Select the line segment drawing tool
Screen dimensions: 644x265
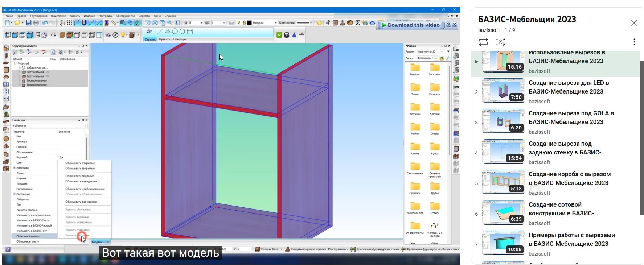pyautogui.click(x=160, y=32)
